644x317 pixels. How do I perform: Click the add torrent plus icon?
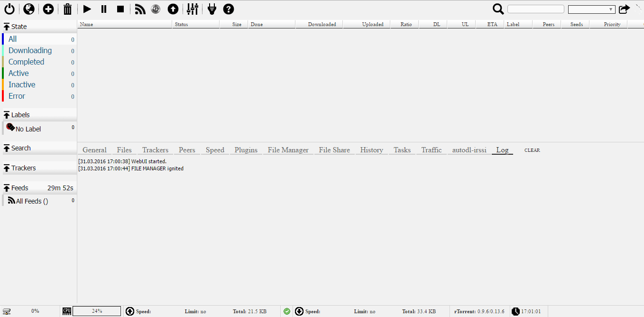tap(48, 9)
